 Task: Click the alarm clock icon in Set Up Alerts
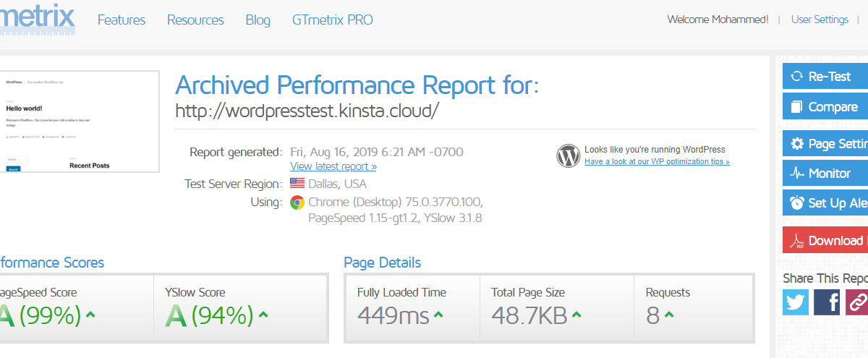[797, 203]
